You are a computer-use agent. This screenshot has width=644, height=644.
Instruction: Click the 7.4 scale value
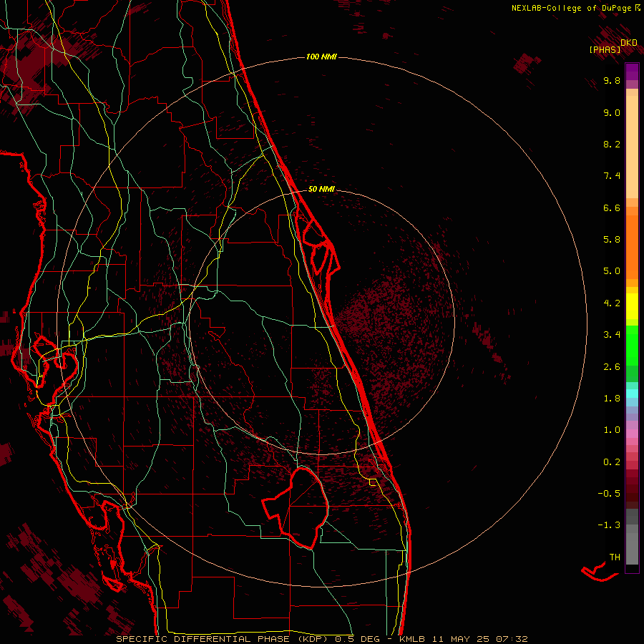(612, 176)
